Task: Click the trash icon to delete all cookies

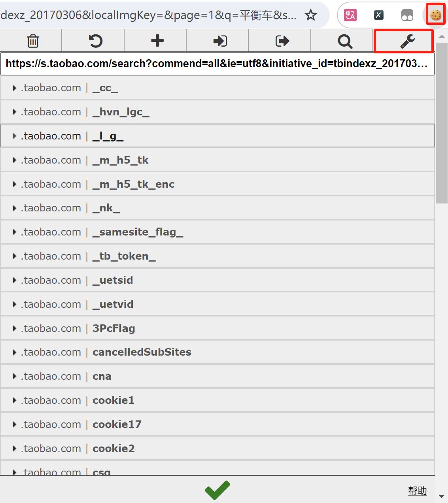Action: [33, 41]
